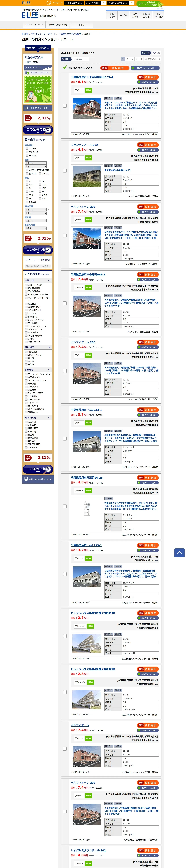Open 表示件数 100 dropdown
The height and width of the screenshot is (868, 186).
(156, 53)
